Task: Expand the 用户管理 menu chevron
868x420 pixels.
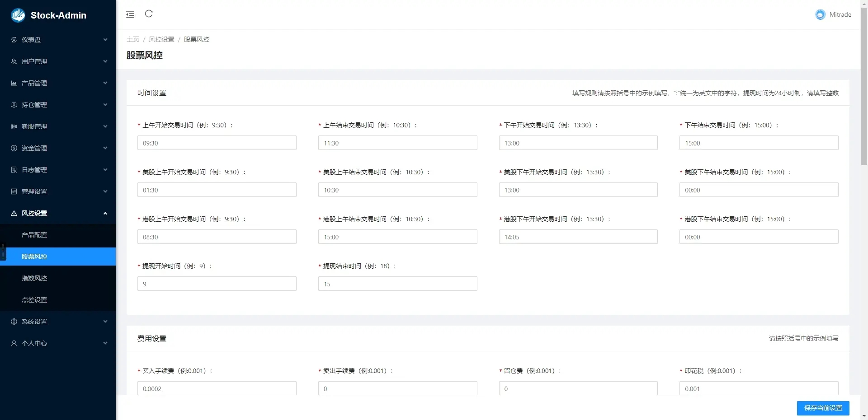Action: coord(105,61)
